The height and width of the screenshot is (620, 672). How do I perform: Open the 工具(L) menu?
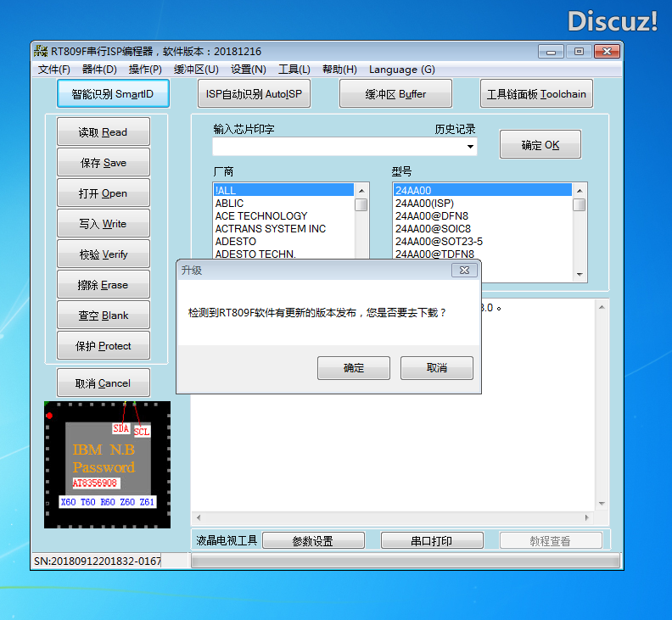[x=294, y=69]
